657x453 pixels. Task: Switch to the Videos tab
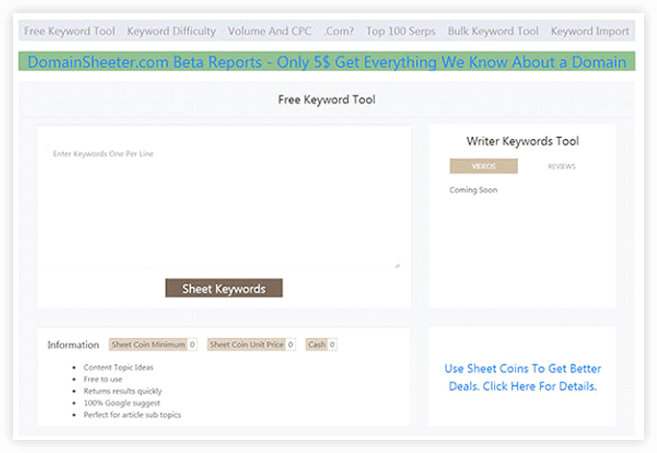pos(484,166)
